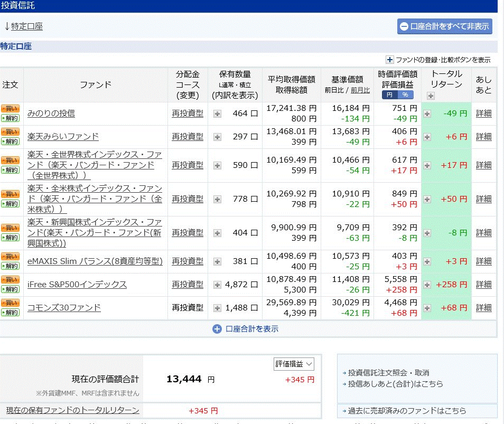This screenshot has width=504, height=424.
Task: Click 買い button for 楽天・全米株式インデックス
Action: [x=10, y=194]
